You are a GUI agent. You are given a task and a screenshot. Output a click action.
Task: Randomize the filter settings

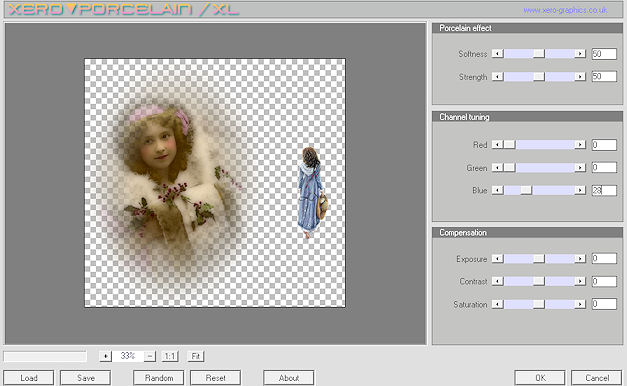159,378
